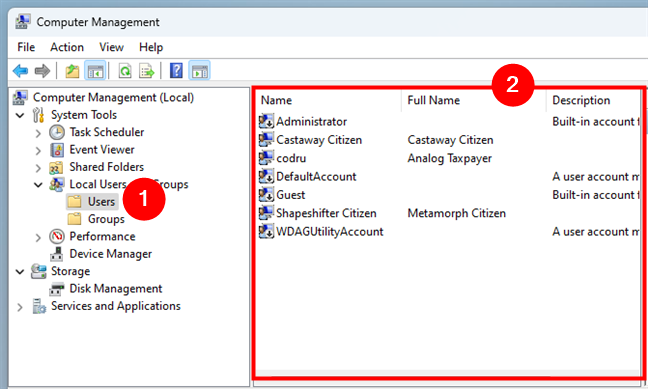This screenshot has height=389, width=648.
Task: Collapse the System Tools tree node
Action: coord(20,115)
